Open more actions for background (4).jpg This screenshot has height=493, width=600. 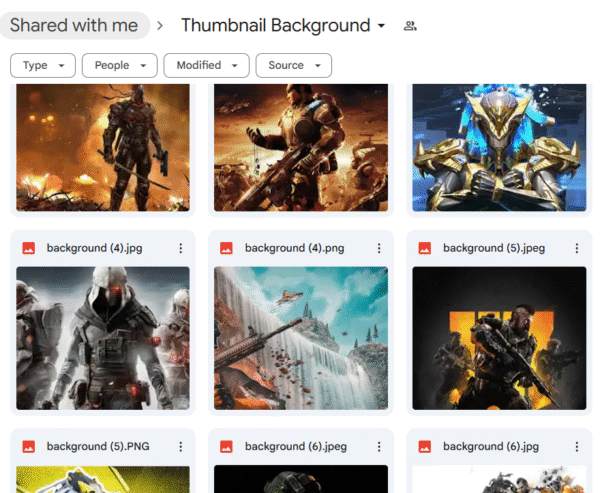point(181,248)
